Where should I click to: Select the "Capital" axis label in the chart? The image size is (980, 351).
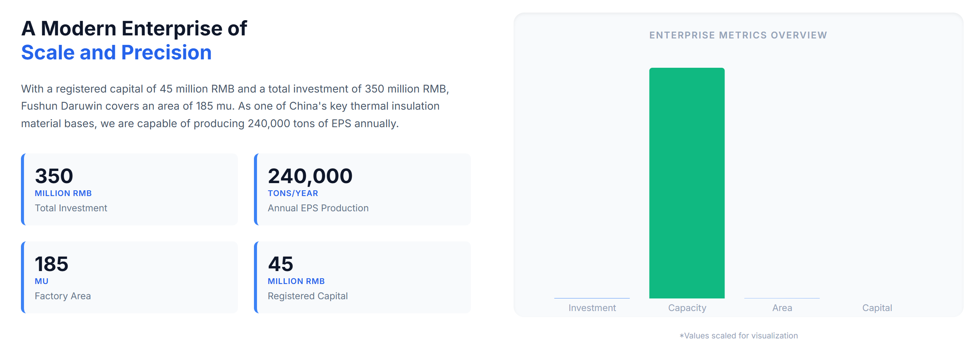click(877, 308)
